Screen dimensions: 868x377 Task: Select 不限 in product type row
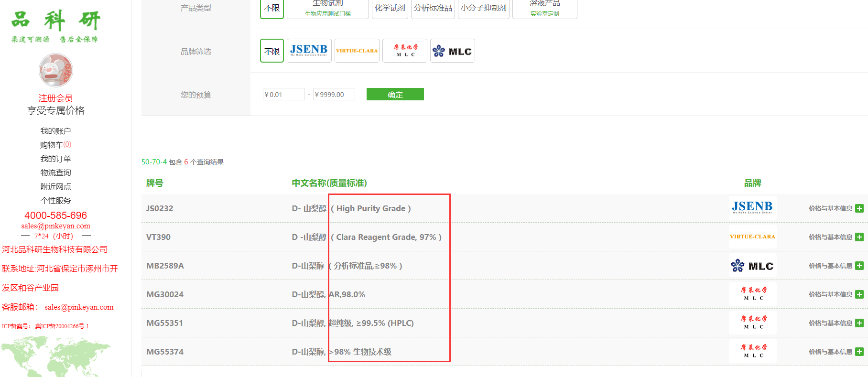[272, 8]
